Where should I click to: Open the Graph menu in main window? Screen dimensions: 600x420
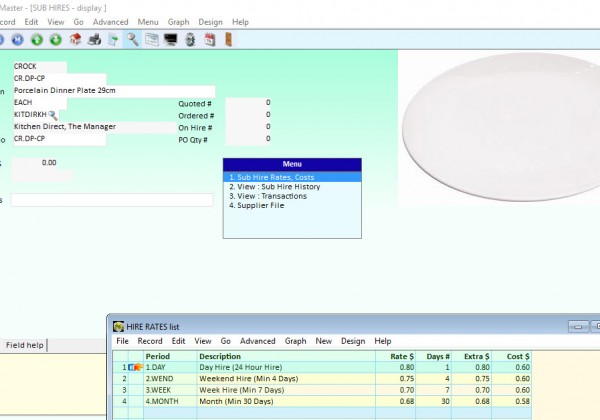178,22
